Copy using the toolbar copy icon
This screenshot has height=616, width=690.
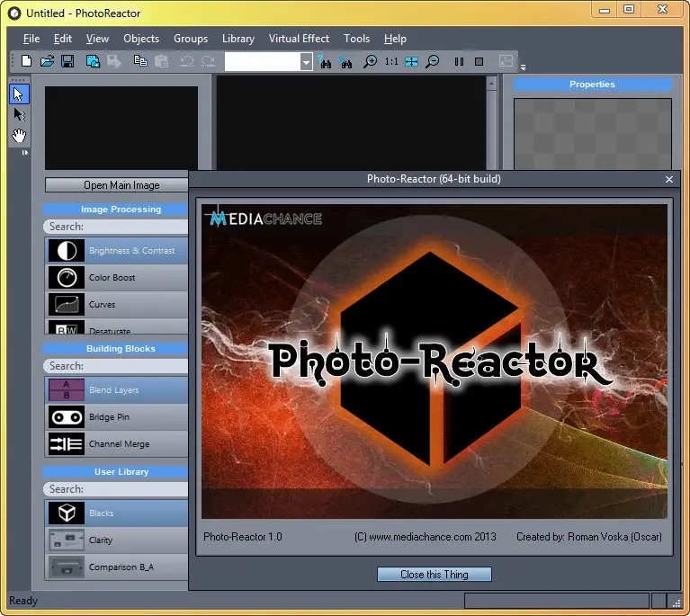tap(140, 61)
